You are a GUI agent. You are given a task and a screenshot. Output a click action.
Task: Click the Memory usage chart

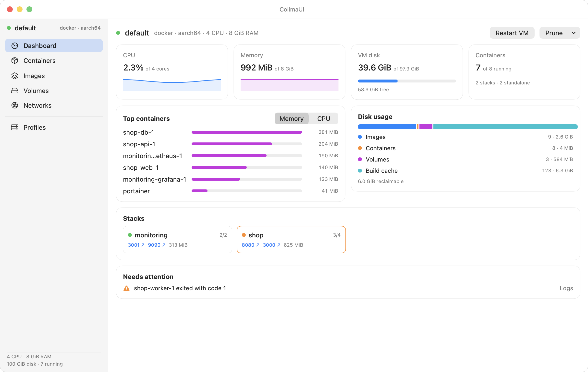[x=289, y=85]
